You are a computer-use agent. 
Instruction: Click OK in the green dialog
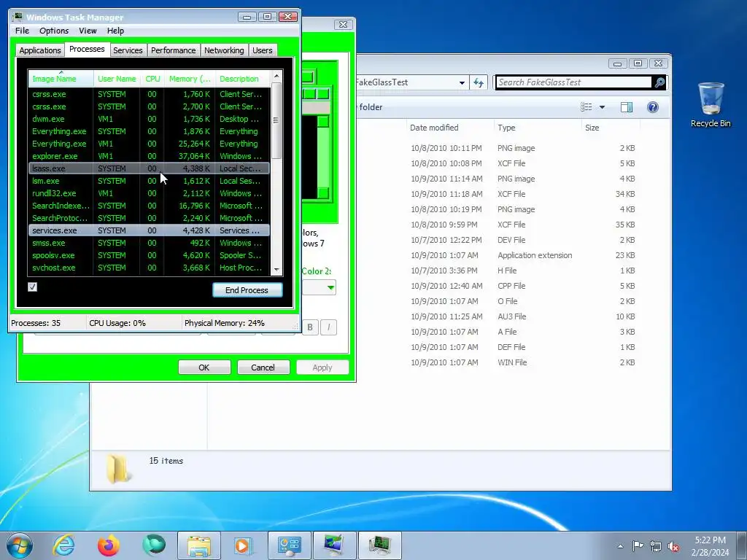point(204,367)
